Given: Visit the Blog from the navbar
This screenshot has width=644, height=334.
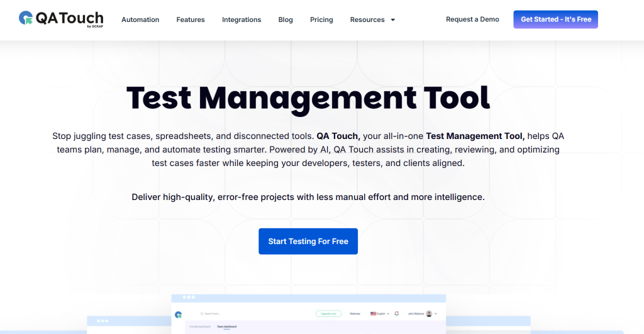Looking at the screenshot, I should 286,19.
